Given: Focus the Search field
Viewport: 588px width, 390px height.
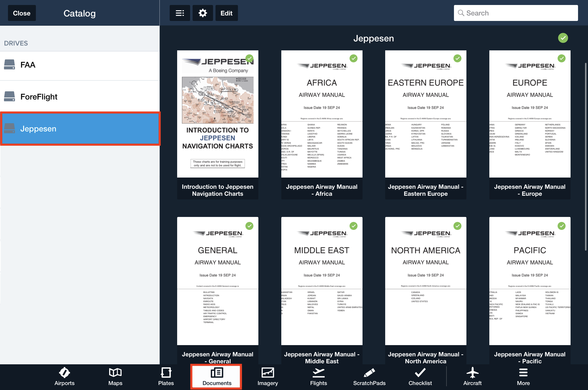Looking at the screenshot, I should coord(516,13).
